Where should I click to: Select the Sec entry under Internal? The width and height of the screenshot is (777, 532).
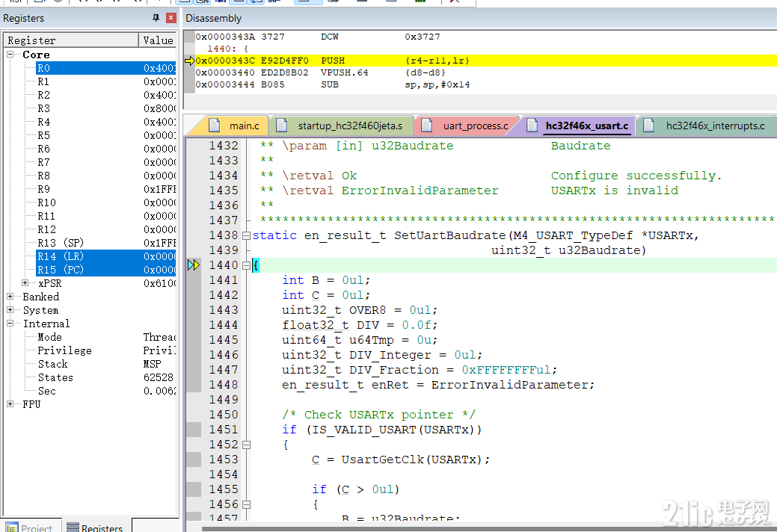coord(106,391)
